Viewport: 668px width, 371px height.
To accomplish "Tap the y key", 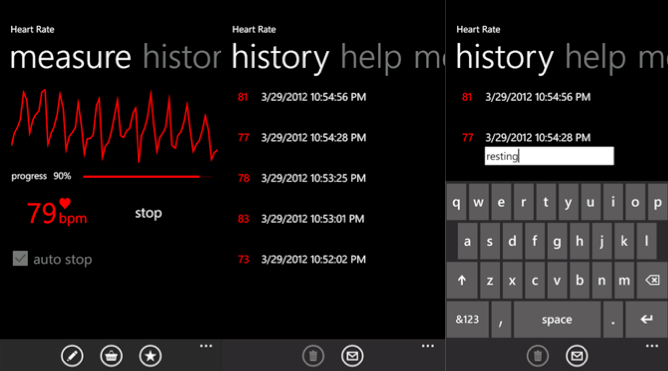I will [568, 202].
